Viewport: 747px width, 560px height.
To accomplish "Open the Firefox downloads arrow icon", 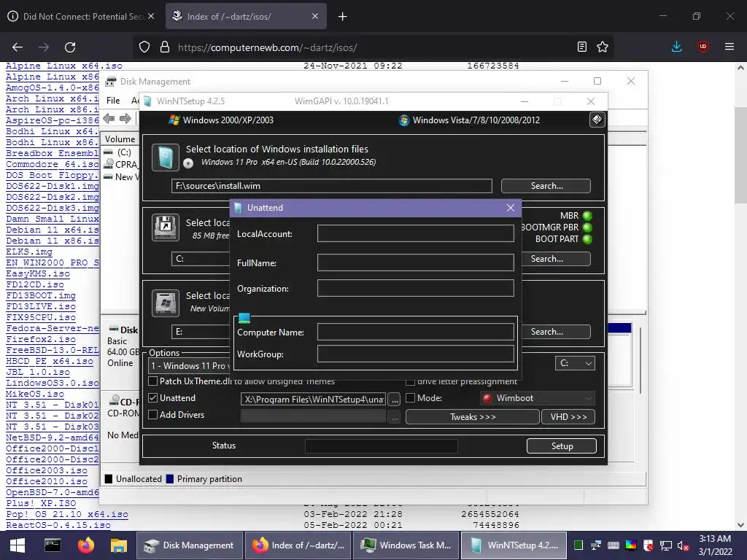I will [x=676, y=47].
